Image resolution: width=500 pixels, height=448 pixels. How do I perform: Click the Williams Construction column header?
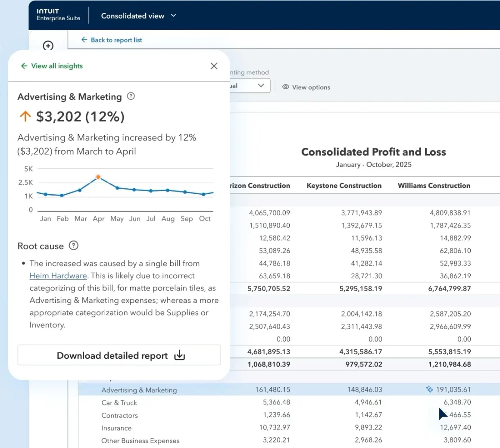[434, 185]
